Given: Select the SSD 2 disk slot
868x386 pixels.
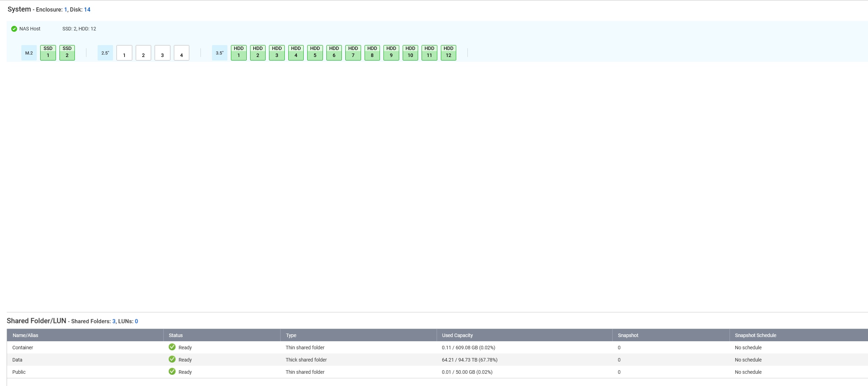Looking at the screenshot, I should tap(67, 53).
